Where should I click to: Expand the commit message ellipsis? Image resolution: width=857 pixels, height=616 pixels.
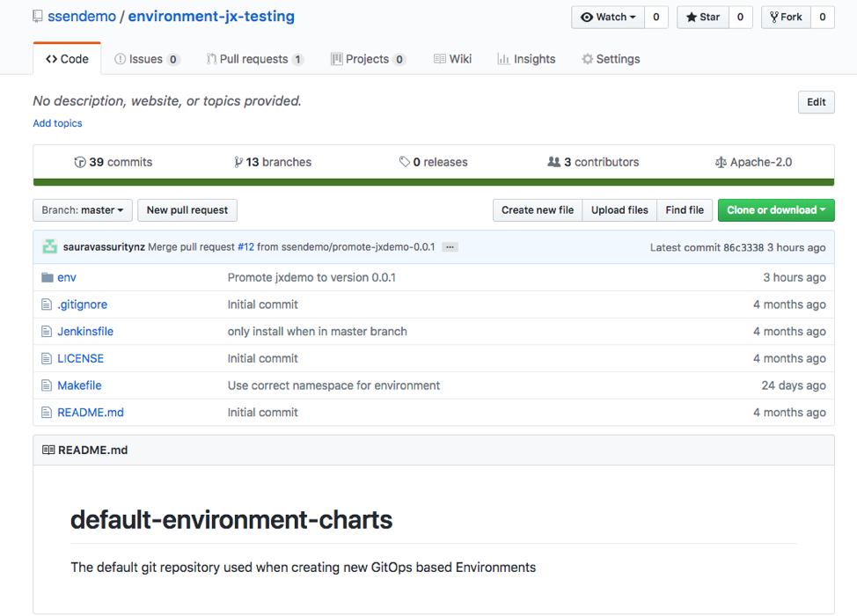[450, 247]
